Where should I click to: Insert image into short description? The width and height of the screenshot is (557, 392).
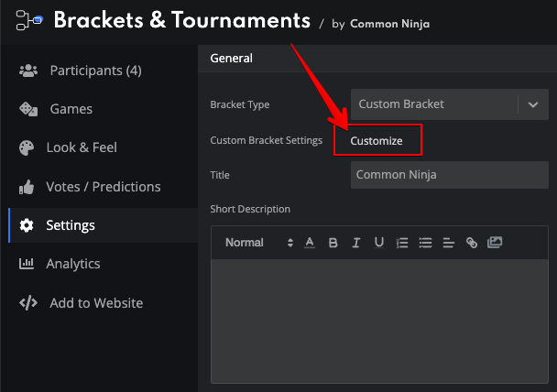[x=495, y=243]
